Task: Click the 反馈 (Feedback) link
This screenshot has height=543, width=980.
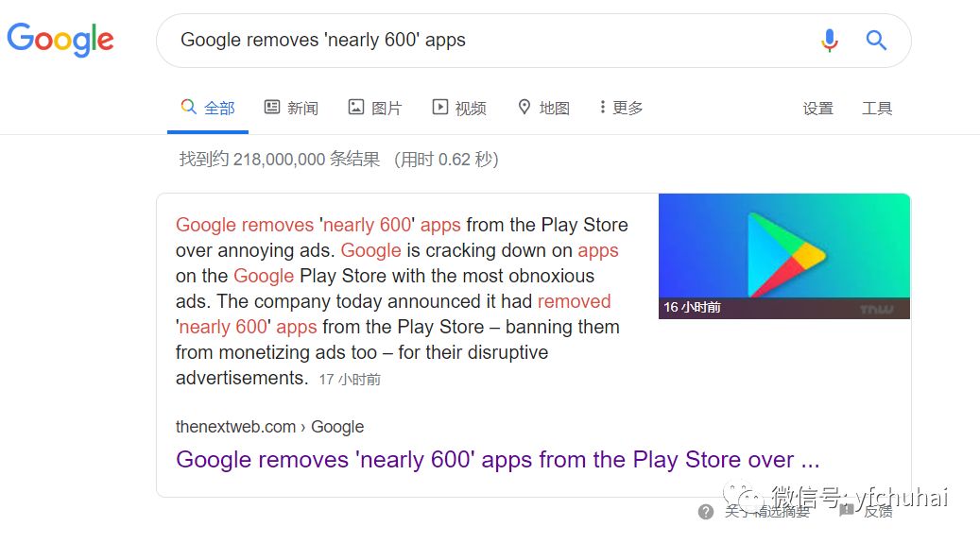Action: (x=878, y=512)
